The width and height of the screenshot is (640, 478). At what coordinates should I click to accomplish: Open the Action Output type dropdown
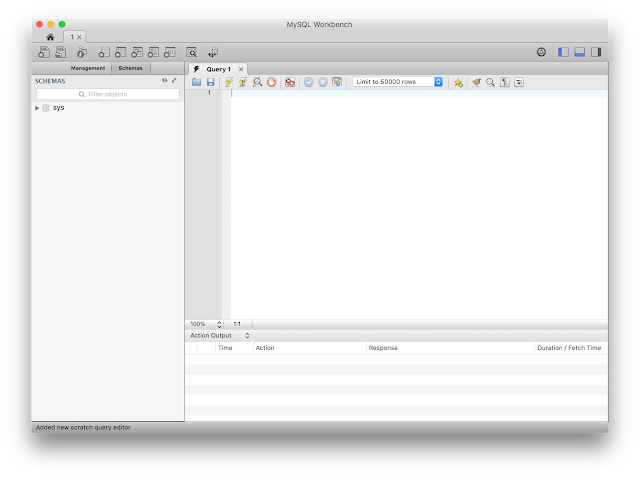pos(220,336)
